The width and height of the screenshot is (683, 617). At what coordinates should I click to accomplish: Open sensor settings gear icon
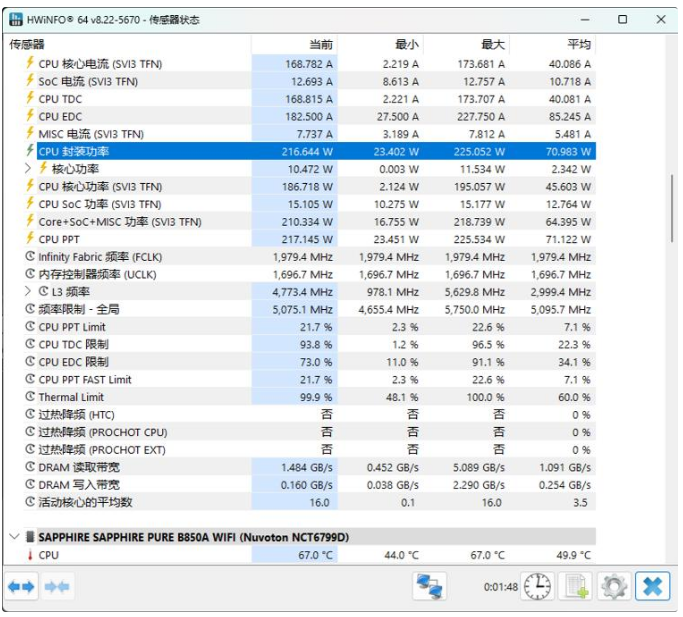pyautogui.click(x=613, y=586)
